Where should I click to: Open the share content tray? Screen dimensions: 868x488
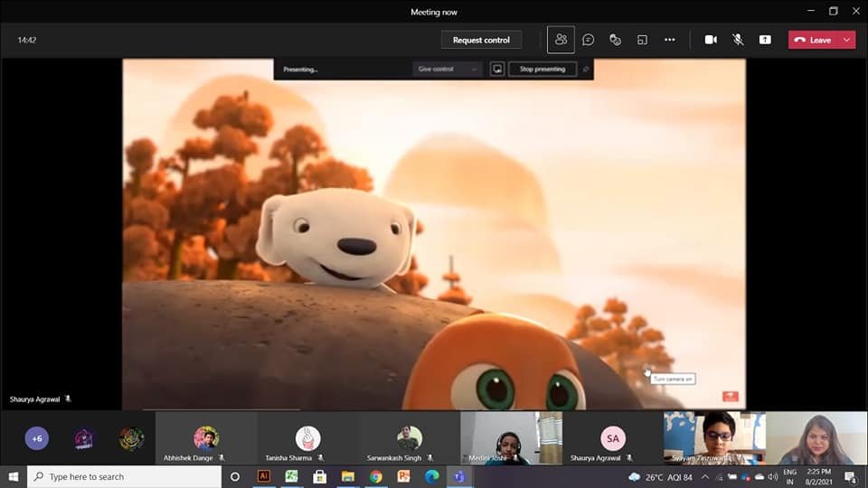765,40
